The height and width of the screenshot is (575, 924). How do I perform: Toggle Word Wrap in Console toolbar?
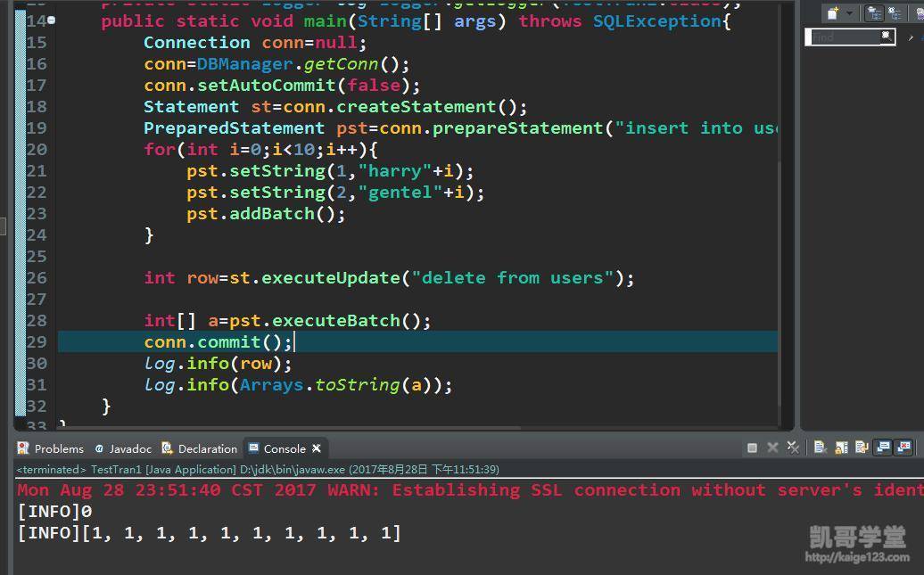tap(862, 448)
